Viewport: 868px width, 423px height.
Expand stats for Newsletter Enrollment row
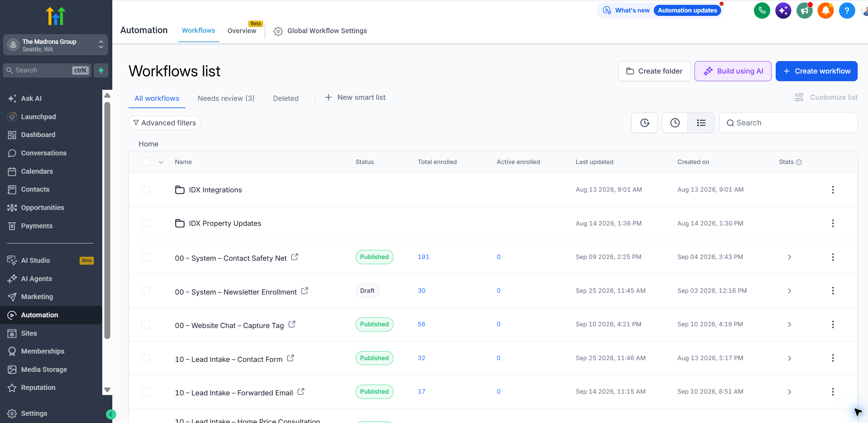click(789, 291)
